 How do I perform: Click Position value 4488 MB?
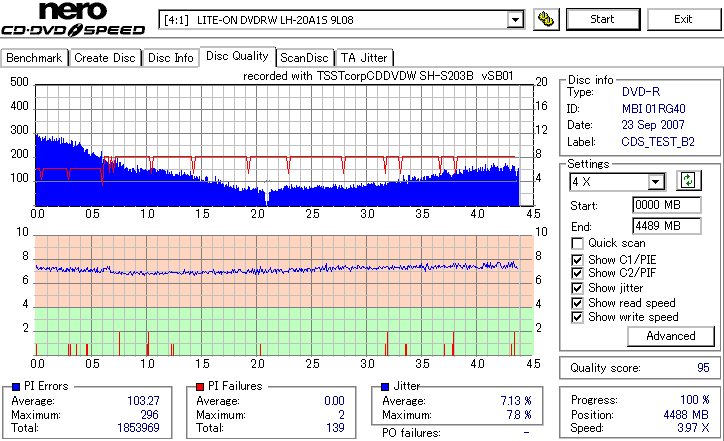(686, 415)
